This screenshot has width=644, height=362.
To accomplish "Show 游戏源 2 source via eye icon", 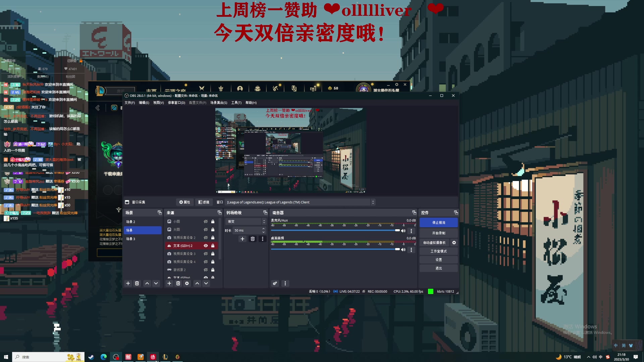I will point(206,270).
